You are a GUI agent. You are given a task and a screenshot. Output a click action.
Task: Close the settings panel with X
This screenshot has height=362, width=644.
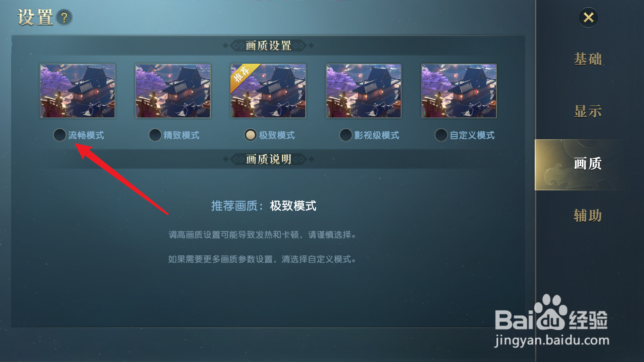pos(588,17)
